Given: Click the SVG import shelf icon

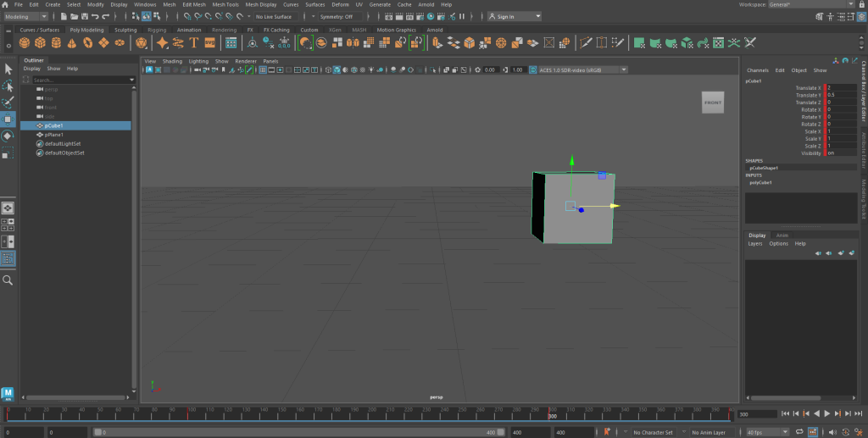Looking at the screenshot, I should 209,42.
